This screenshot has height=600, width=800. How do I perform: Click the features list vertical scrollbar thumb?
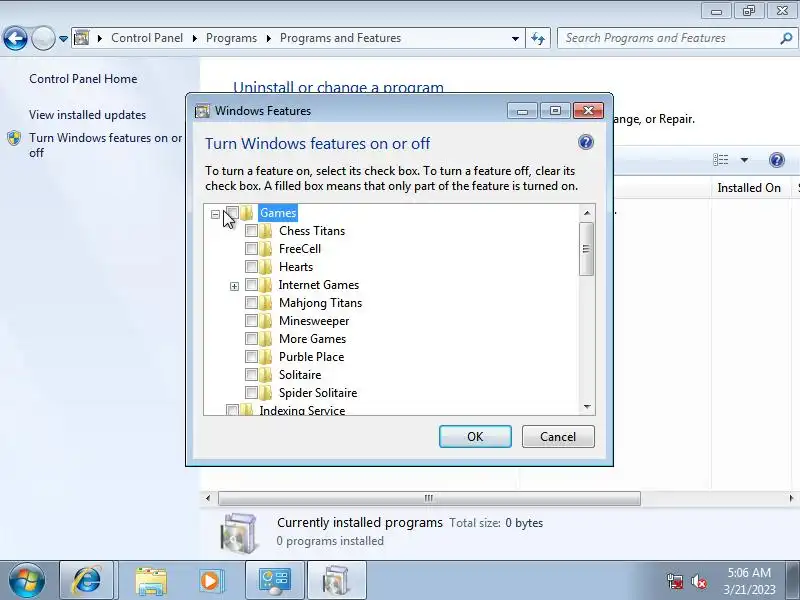point(587,249)
